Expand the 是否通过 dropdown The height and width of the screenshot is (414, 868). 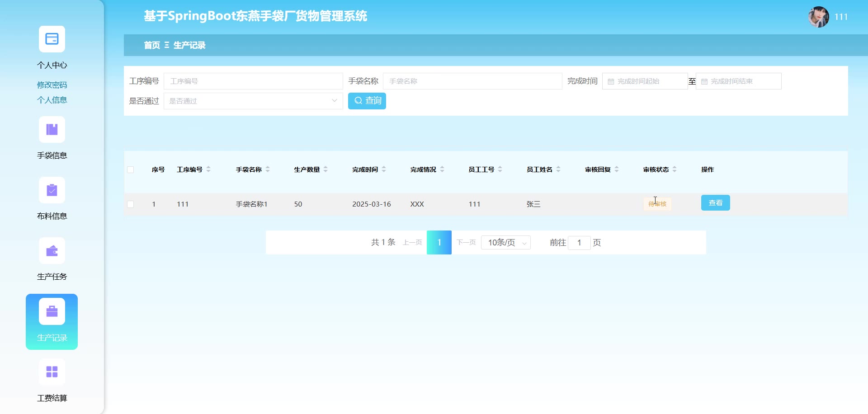(253, 101)
